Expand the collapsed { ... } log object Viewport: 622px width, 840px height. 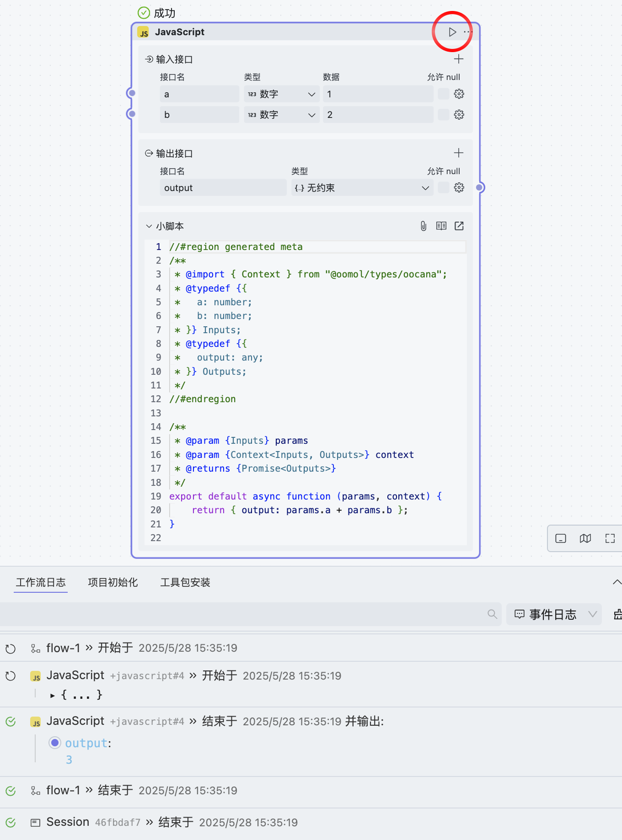pyautogui.click(x=53, y=696)
